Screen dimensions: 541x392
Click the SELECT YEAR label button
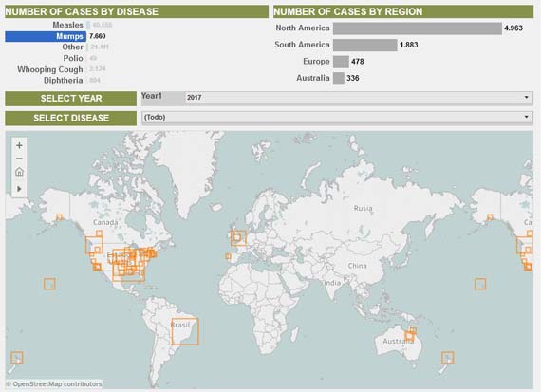71,99
